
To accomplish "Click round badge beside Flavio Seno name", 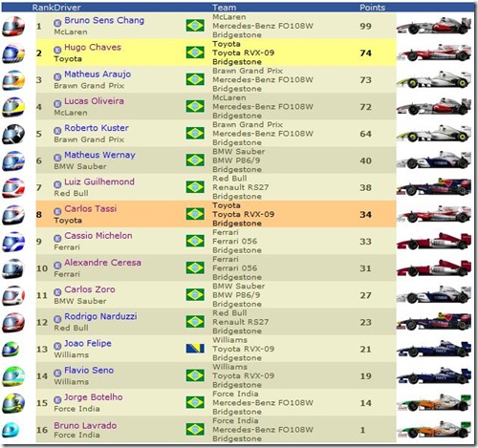I will [x=57, y=373].
